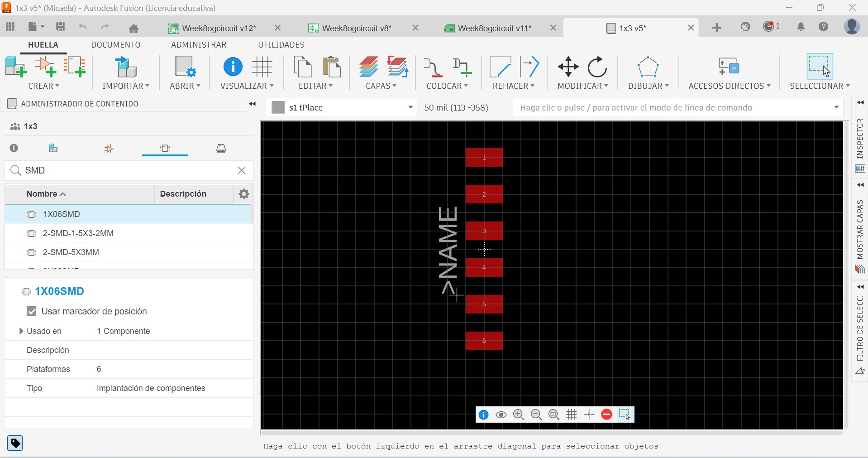This screenshot has width=868, height=458.
Task: Toggle the eye visibility icon on canvas toolbar
Action: tap(501, 415)
